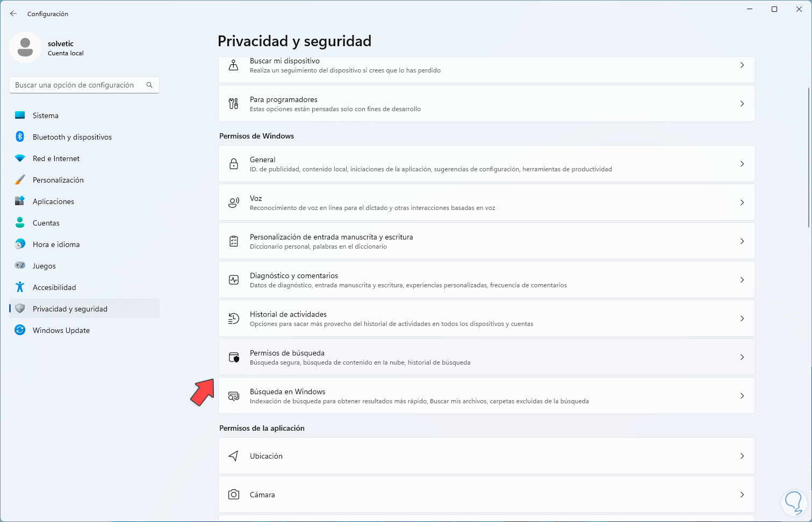Open Aplicaciones settings section
Viewport: 812px width, 522px height.
pyautogui.click(x=53, y=201)
